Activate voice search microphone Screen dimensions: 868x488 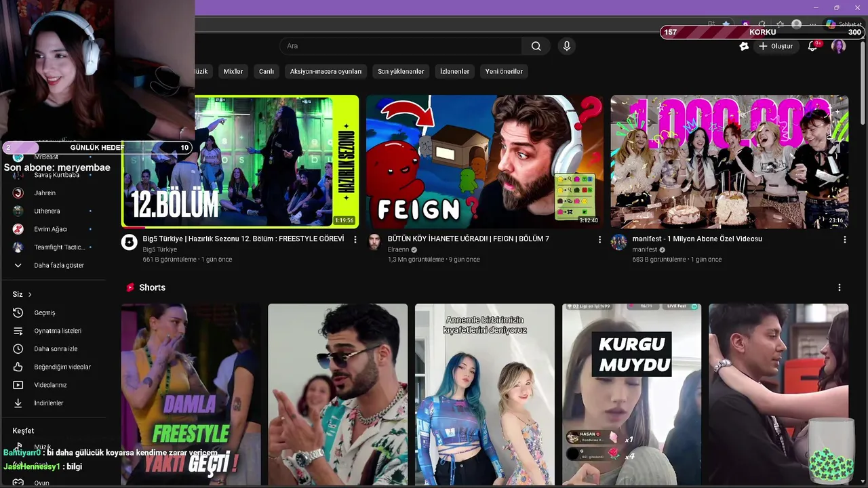[x=567, y=46]
